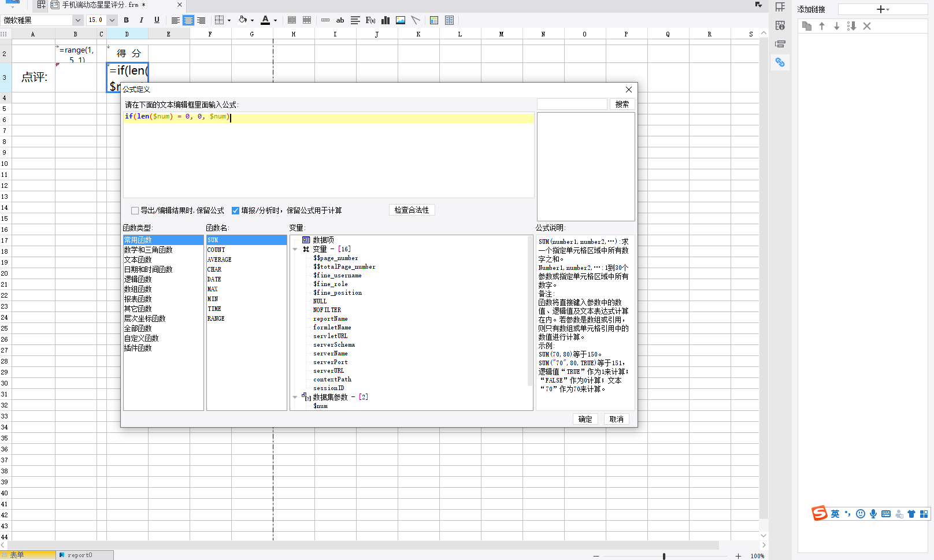The width and height of the screenshot is (934, 560).
Task: Select $$page_number variable
Action: pyautogui.click(x=336, y=258)
